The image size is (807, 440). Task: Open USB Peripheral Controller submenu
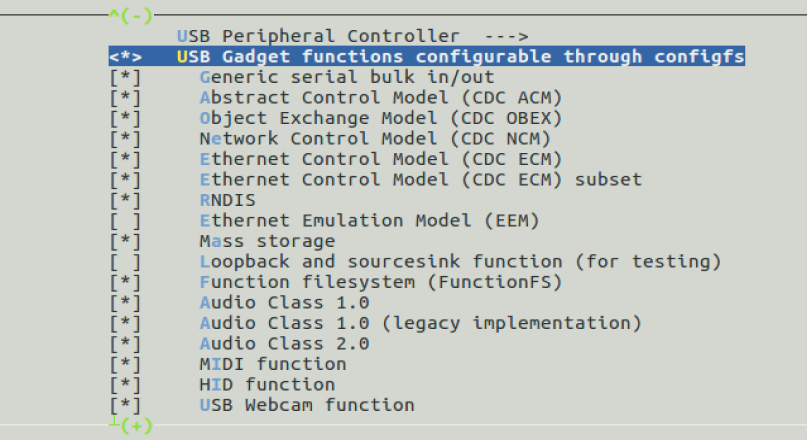(x=353, y=37)
